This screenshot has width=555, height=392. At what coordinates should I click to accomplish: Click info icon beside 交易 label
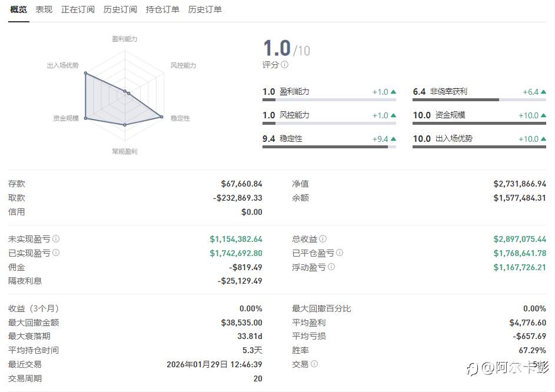pyautogui.click(x=314, y=364)
